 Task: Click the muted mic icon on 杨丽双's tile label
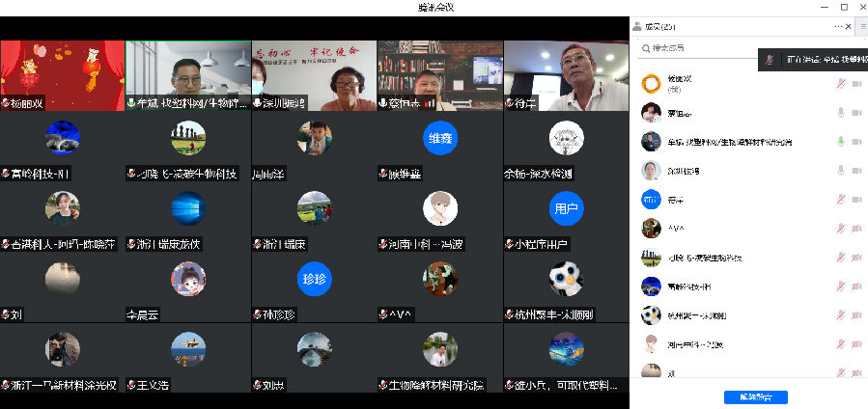point(6,103)
